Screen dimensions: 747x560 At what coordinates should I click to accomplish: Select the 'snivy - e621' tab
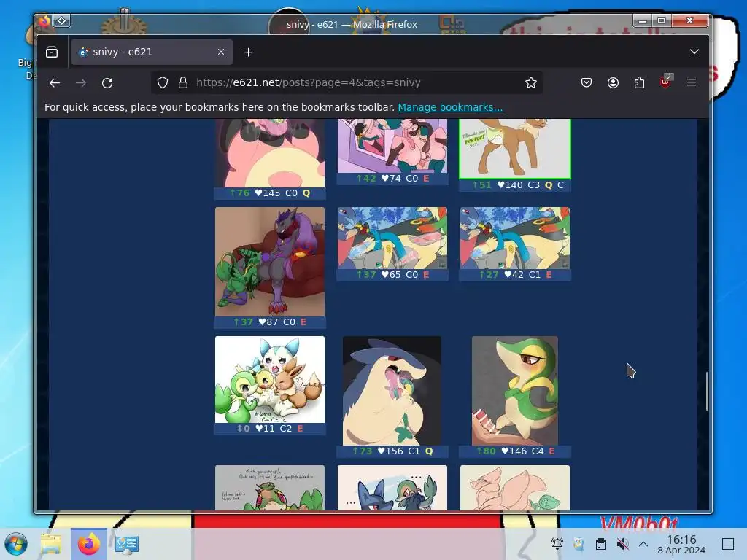[152, 52]
